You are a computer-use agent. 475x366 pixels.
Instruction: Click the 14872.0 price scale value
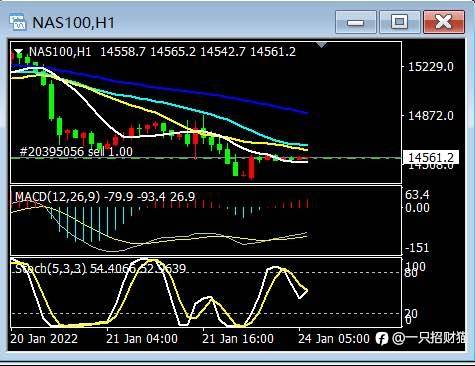[x=431, y=116]
